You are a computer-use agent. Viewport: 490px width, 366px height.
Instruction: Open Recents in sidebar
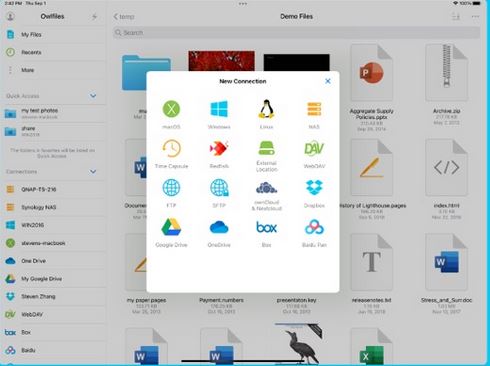(53, 52)
